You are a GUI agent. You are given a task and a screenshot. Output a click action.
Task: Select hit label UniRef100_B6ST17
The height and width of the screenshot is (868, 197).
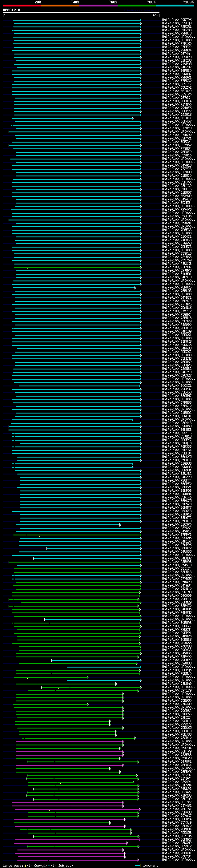(x=177, y=84)
